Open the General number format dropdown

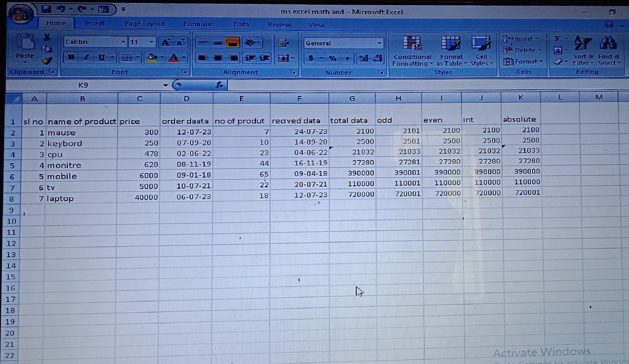(x=379, y=43)
